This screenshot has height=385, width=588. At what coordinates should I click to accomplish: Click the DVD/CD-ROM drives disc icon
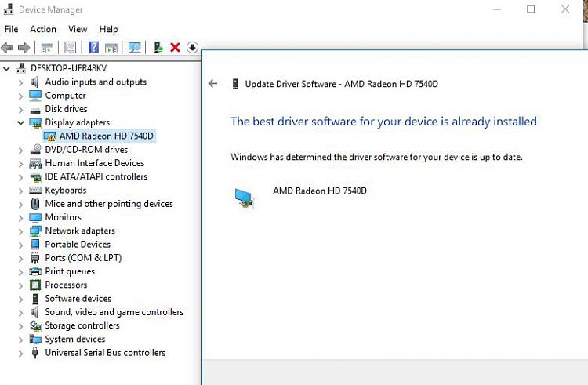click(x=35, y=149)
